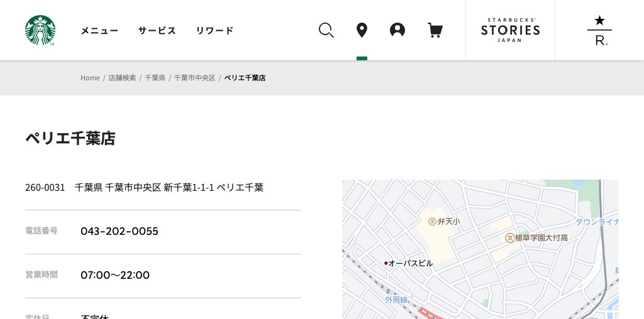Click the 電話番号 label
The height and width of the screenshot is (319, 644).
42,231
